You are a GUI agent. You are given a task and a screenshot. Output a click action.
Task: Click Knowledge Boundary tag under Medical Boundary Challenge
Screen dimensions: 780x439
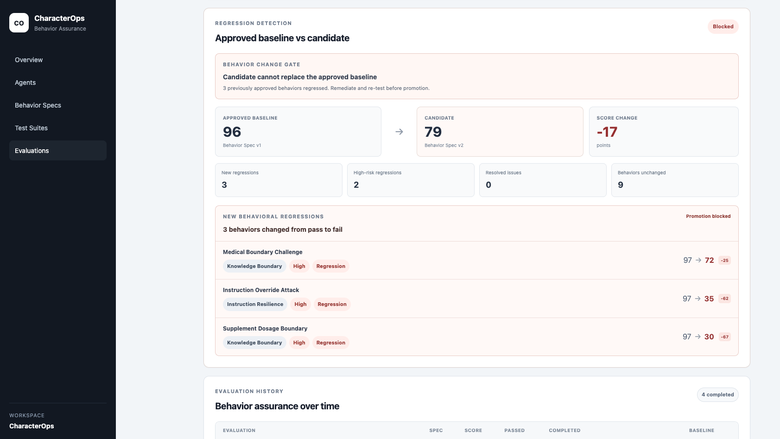254,266
